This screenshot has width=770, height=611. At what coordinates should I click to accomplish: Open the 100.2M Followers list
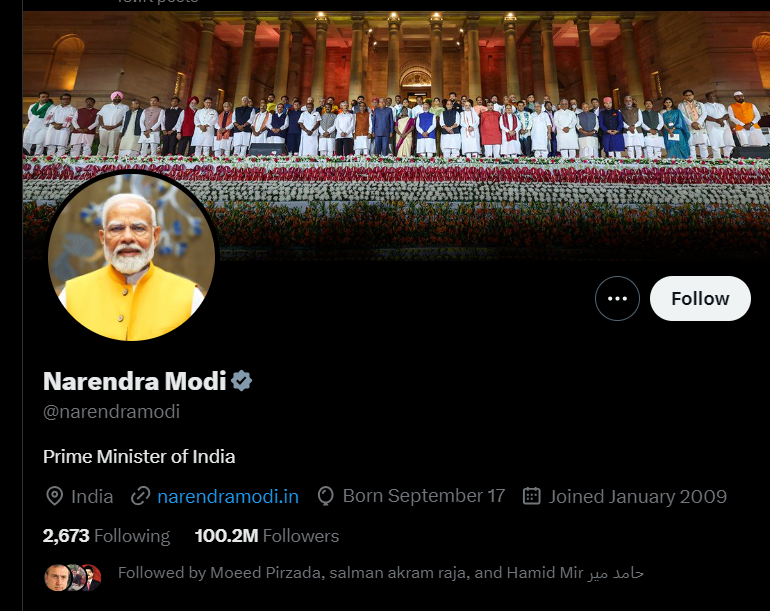click(267, 536)
